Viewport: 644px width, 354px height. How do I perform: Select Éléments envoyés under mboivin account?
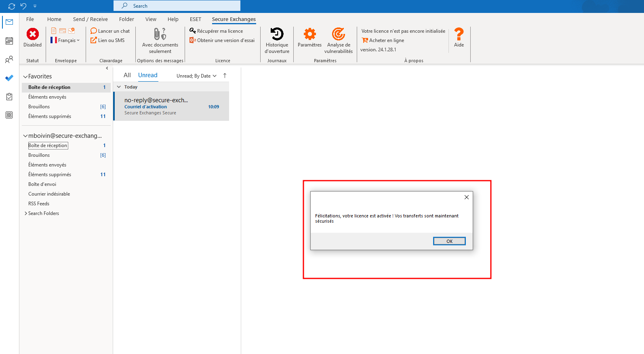point(66,165)
